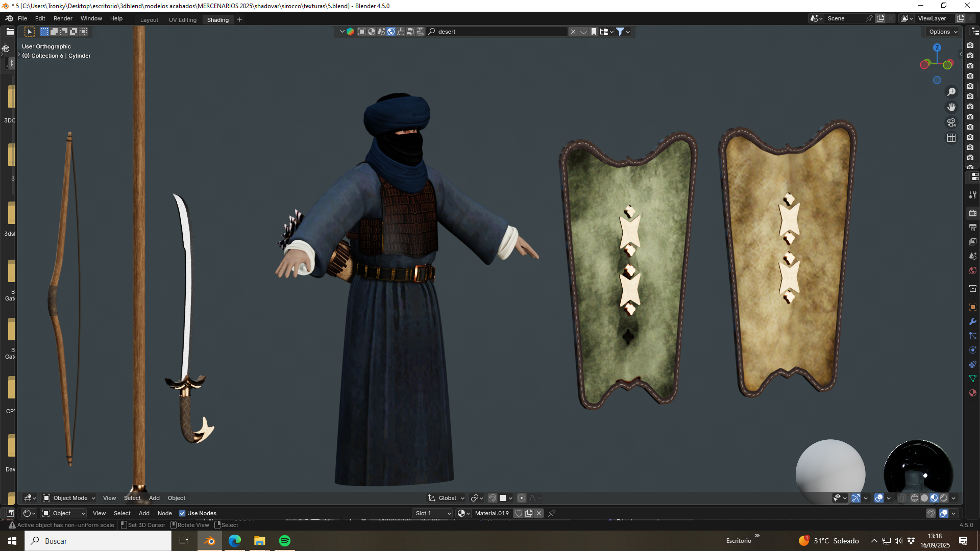Toggle the Use Nodes checkbox
Screen dimensions: 980x551
tap(182, 513)
